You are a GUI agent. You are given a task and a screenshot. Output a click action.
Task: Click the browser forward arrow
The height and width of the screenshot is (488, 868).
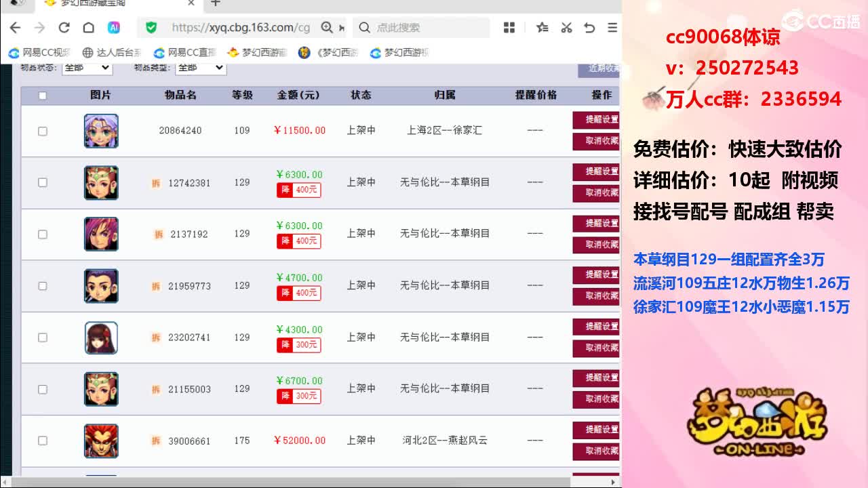point(39,28)
